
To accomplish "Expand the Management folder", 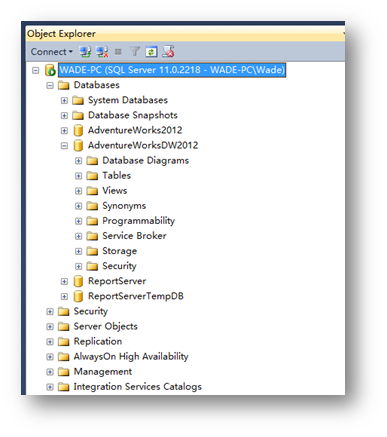I will (x=50, y=372).
